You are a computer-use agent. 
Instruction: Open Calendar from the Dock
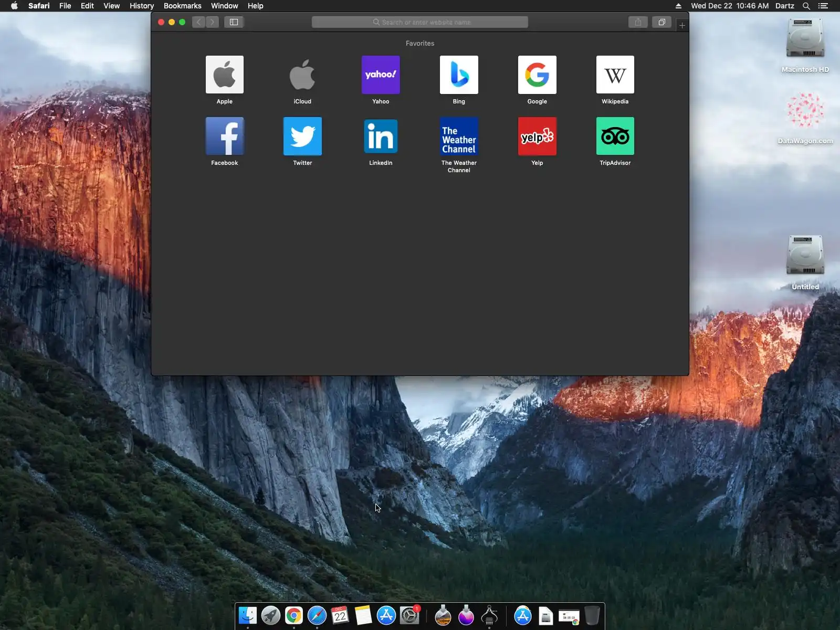(340, 615)
